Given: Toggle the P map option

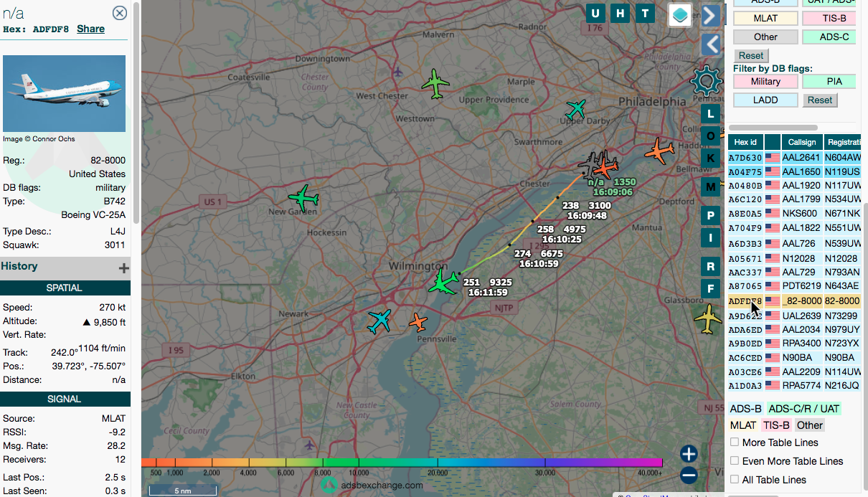Looking at the screenshot, I should [x=710, y=216].
